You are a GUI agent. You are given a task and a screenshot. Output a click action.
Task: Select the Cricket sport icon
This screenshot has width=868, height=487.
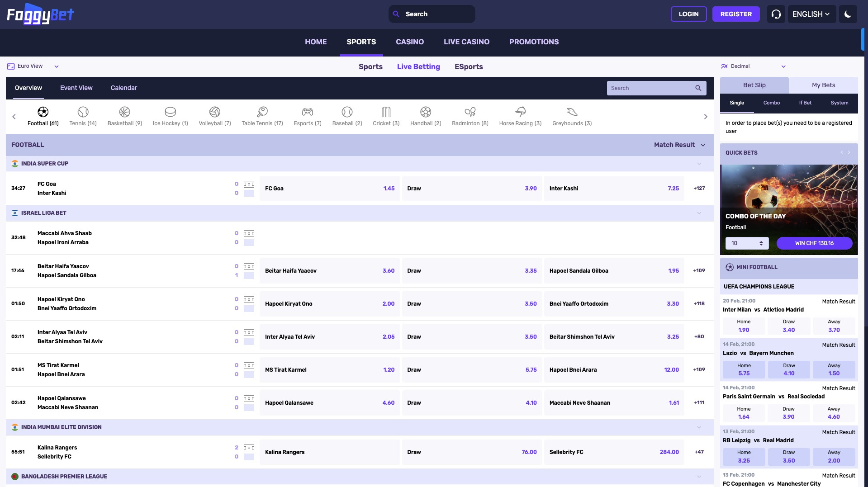point(386,112)
